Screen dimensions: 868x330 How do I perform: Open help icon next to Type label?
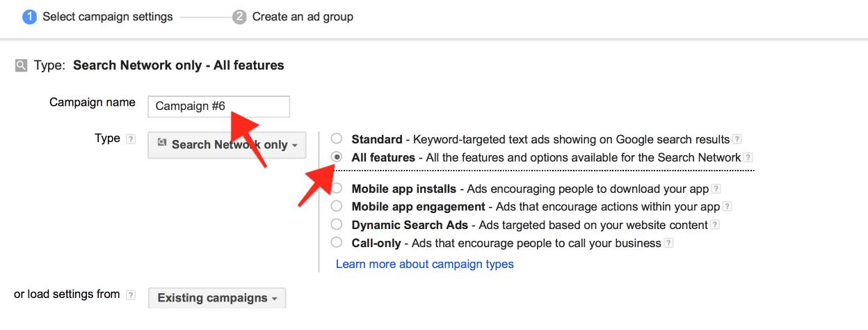point(130,139)
